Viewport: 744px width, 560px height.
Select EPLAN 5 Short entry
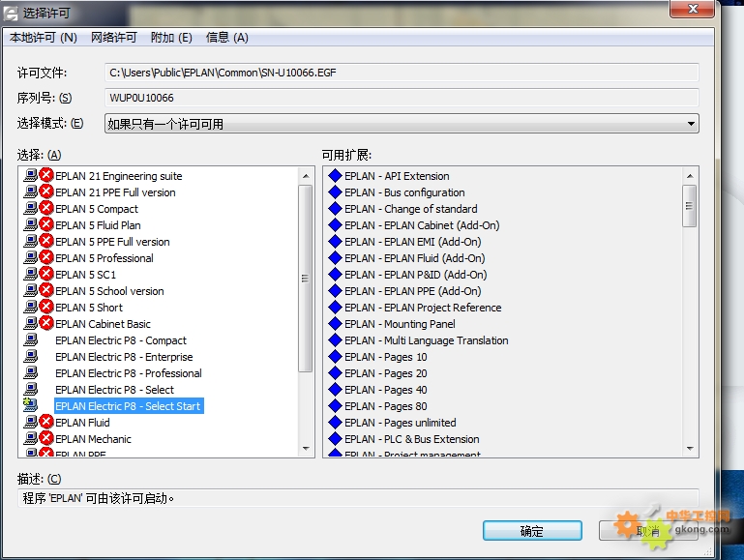[89, 308]
